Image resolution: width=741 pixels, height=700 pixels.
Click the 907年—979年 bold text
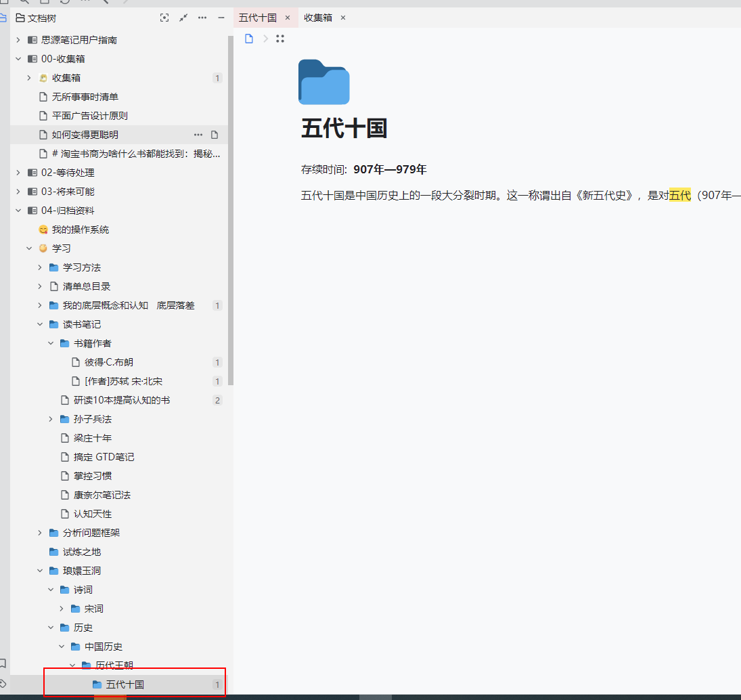coord(390,170)
